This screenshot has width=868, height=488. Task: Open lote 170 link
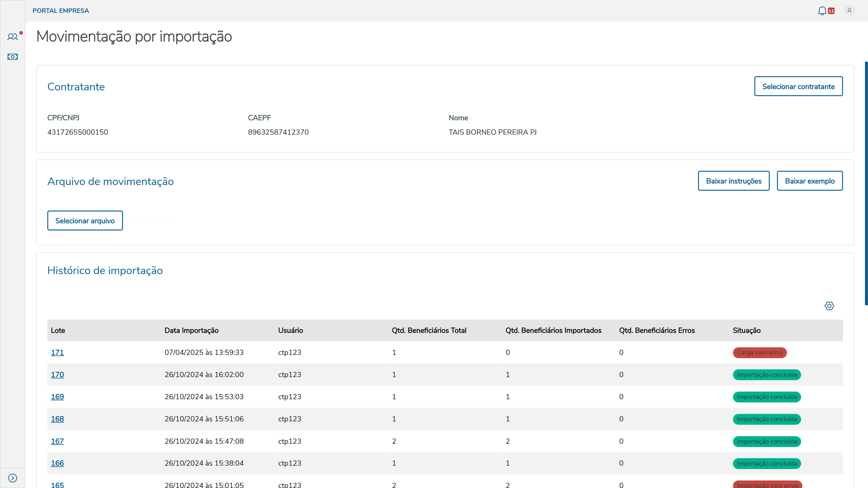57,375
